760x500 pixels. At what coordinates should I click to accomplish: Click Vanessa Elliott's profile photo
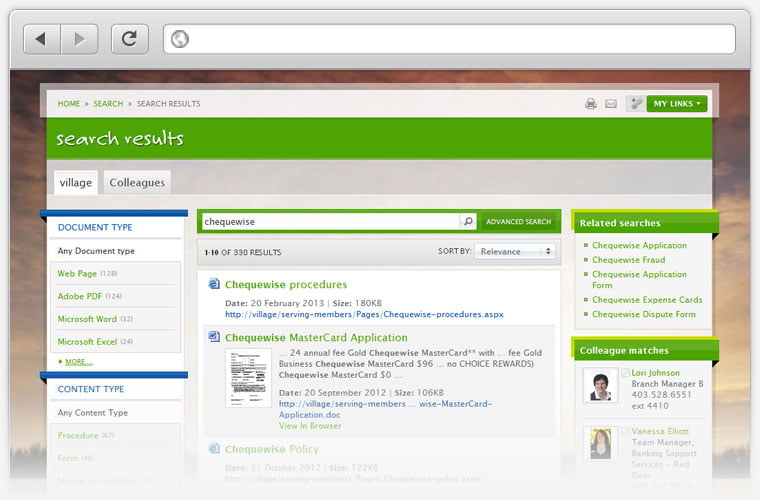coord(601,443)
